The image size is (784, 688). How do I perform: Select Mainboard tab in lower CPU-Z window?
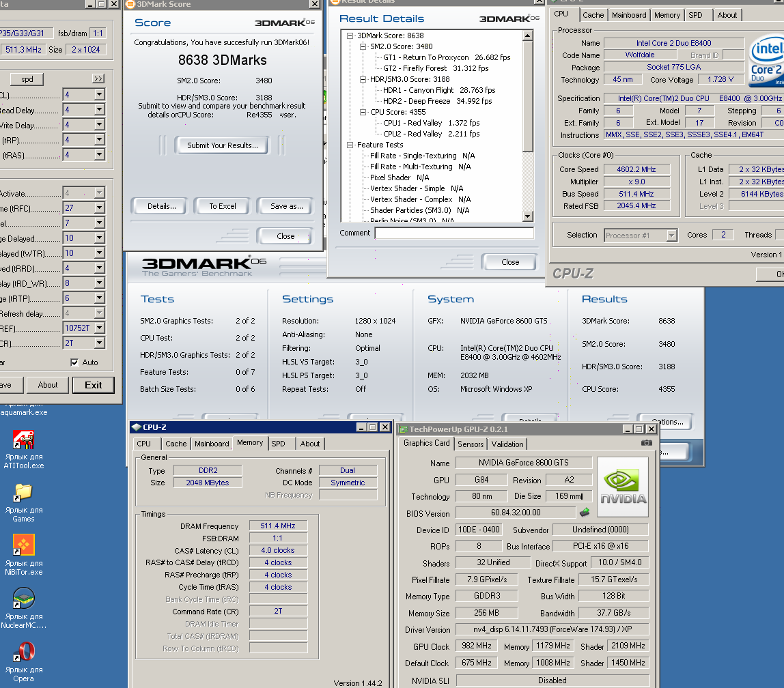[x=212, y=444]
